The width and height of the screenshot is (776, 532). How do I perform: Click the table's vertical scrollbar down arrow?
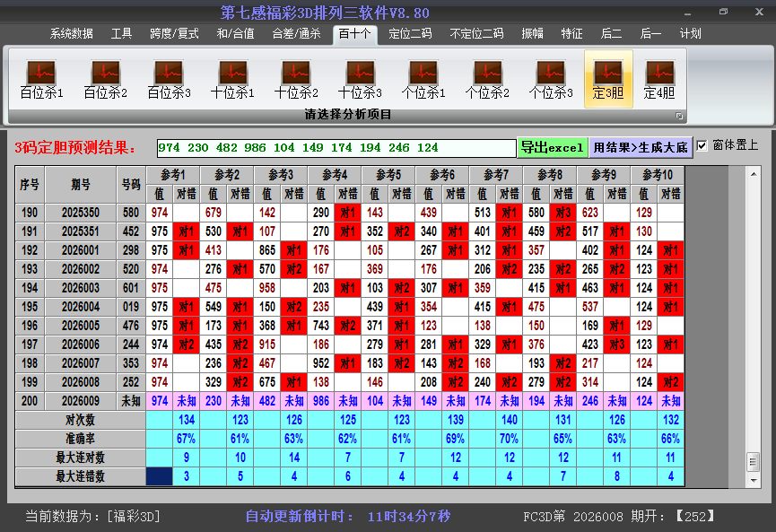pyautogui.click(x=754, y=479)
